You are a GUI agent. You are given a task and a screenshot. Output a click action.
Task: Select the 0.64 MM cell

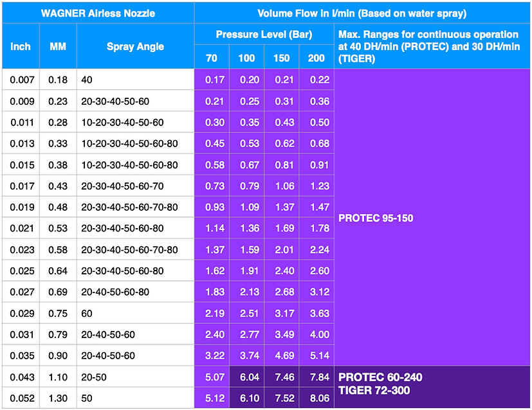coord(58,271)
